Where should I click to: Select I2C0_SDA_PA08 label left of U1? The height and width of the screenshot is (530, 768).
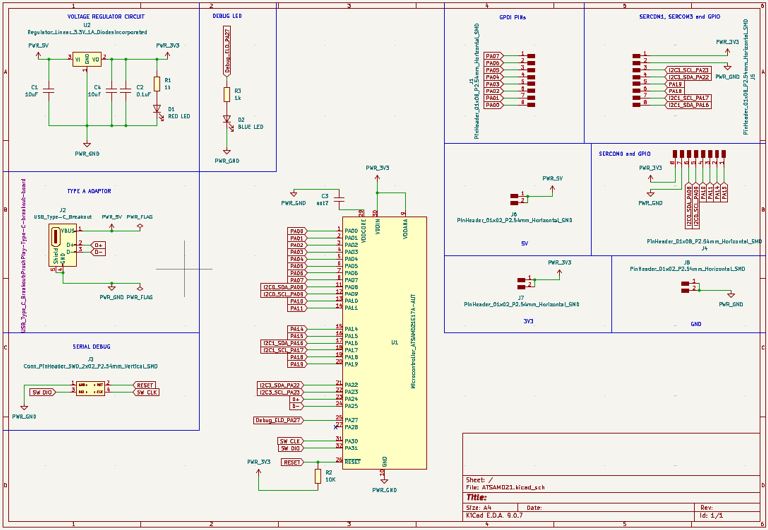tap(282, 288)
